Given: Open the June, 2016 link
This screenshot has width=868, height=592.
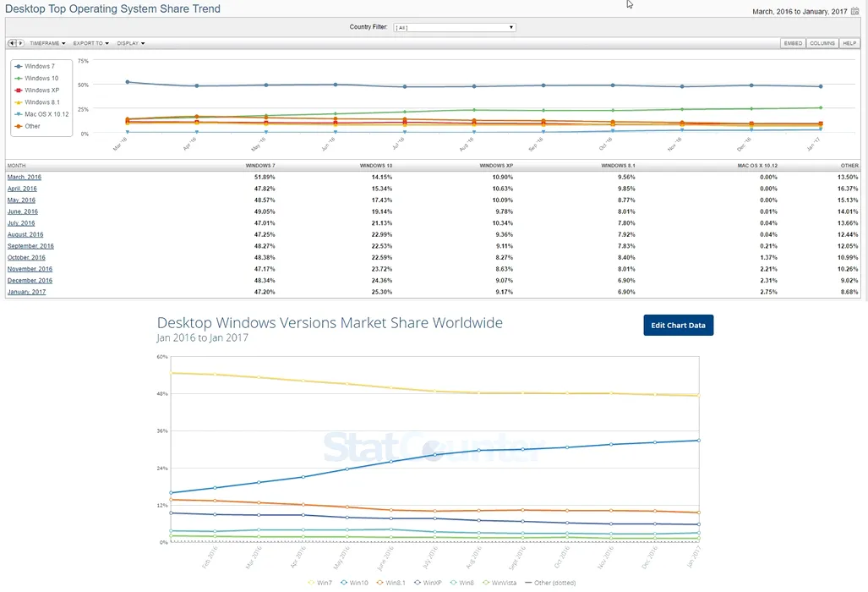Looking at the screenshot, I should 23,211.
